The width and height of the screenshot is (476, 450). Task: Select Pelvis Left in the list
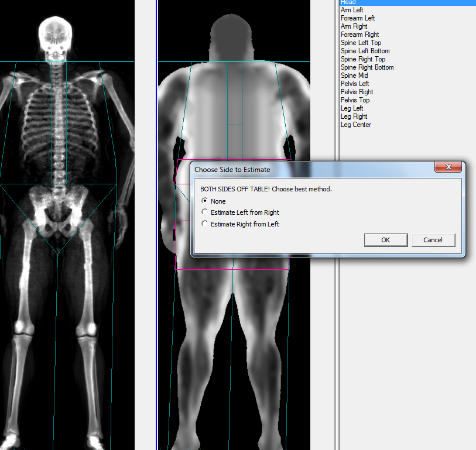click(355, 84)
